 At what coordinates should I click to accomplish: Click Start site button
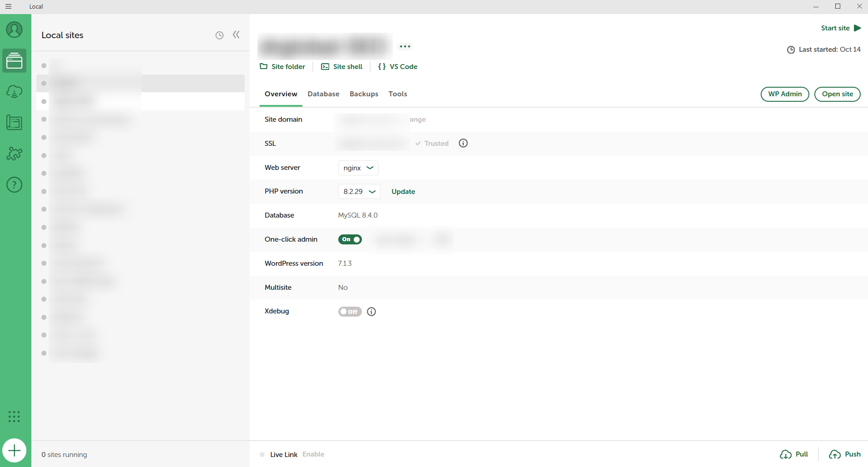tap(841, 28)
